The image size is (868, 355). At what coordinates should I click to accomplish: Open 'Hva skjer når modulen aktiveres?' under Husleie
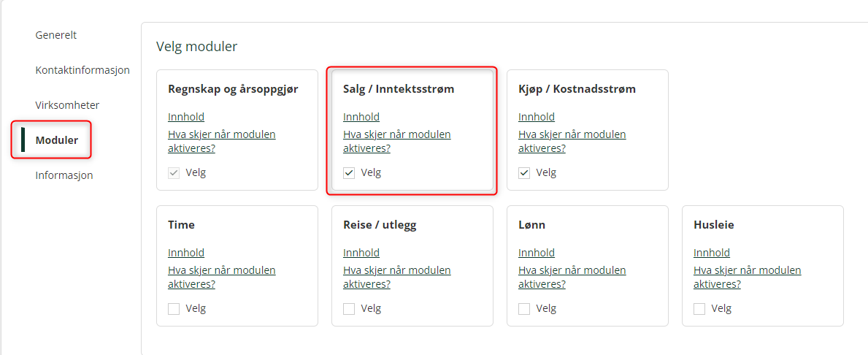pyautogui.click(x=748, y=278)
